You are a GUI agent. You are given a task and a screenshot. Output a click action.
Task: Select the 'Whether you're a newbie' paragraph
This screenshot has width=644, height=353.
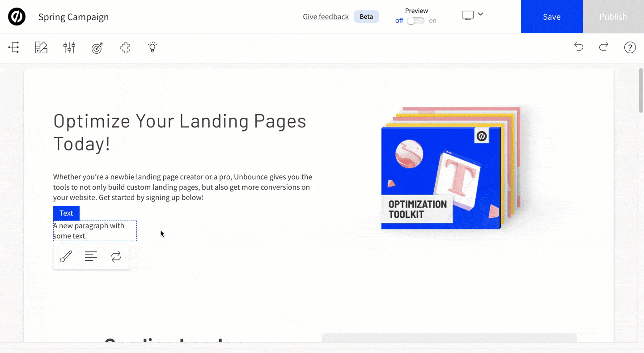(182, 187)
